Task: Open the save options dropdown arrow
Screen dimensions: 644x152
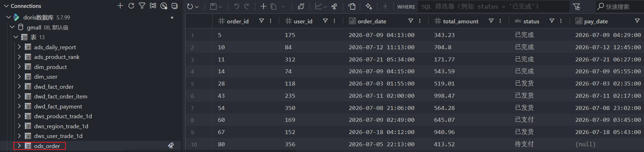Action: pyautogui.click(x=220, y=7)
